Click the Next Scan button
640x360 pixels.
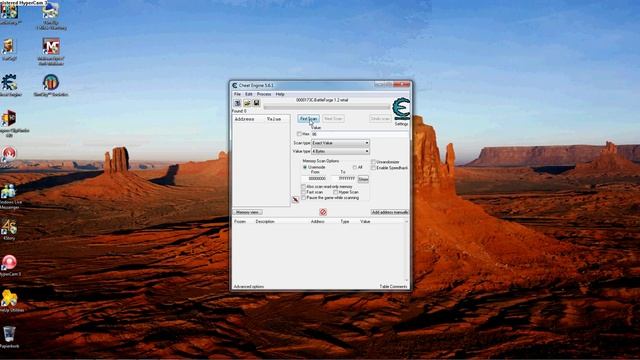(333, 119)
